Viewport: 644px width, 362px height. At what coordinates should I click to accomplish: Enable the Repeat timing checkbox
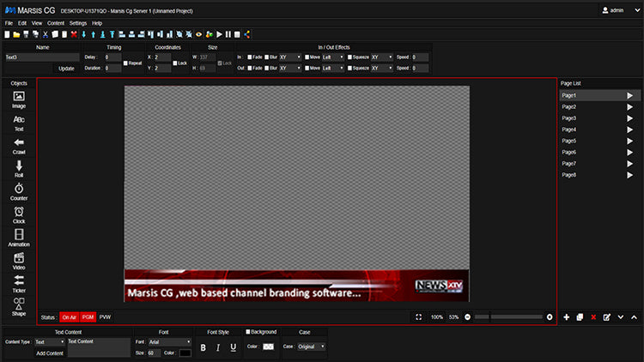pos(126,63)
